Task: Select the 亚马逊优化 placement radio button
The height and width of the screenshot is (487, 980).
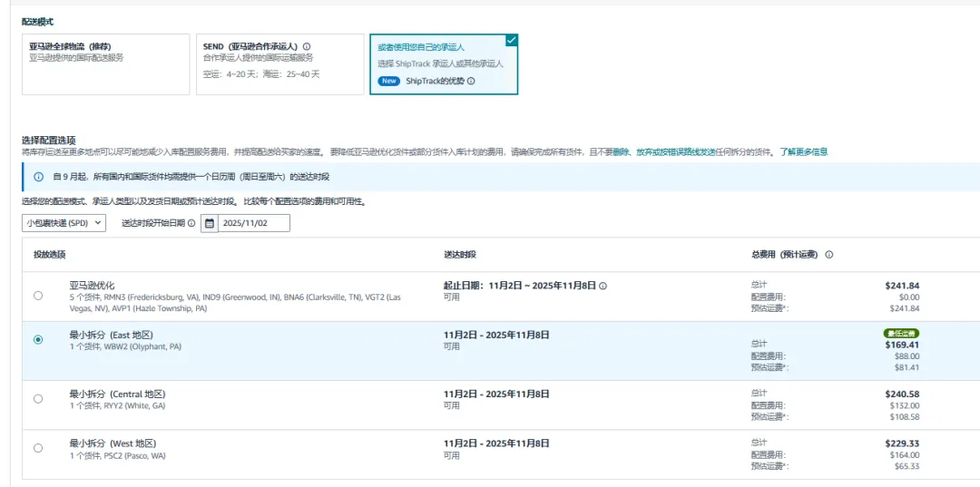Action: (38, 296)
